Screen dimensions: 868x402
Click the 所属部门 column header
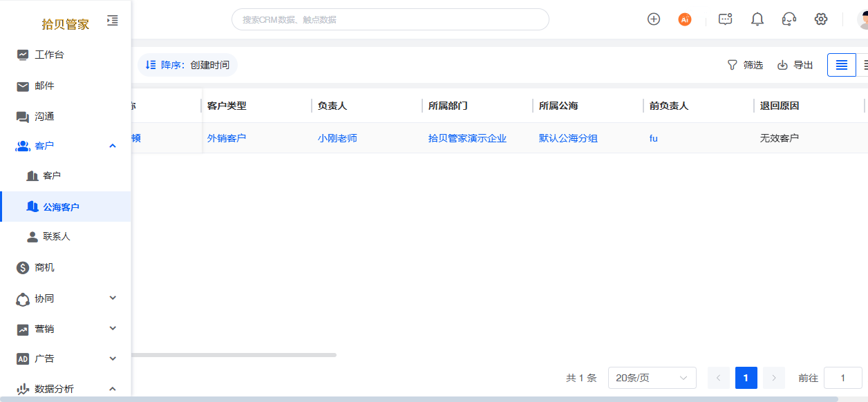[448, 106]
